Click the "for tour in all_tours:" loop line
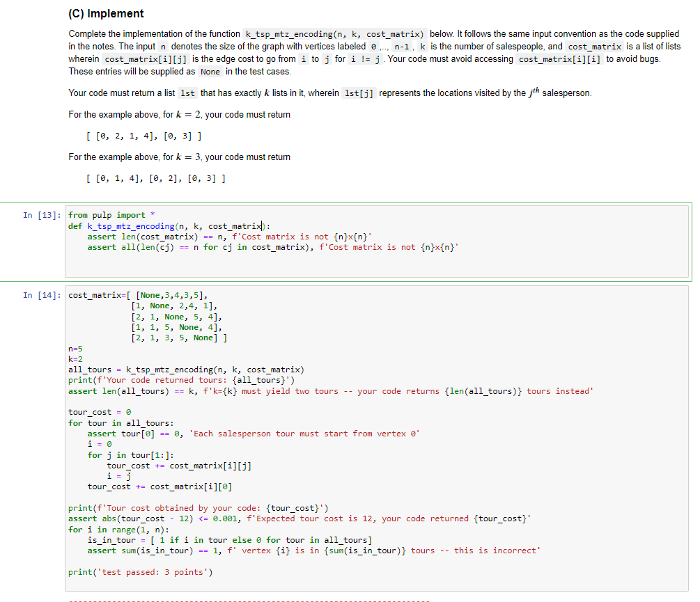700x602 pixels. click(x=118, y=422)
